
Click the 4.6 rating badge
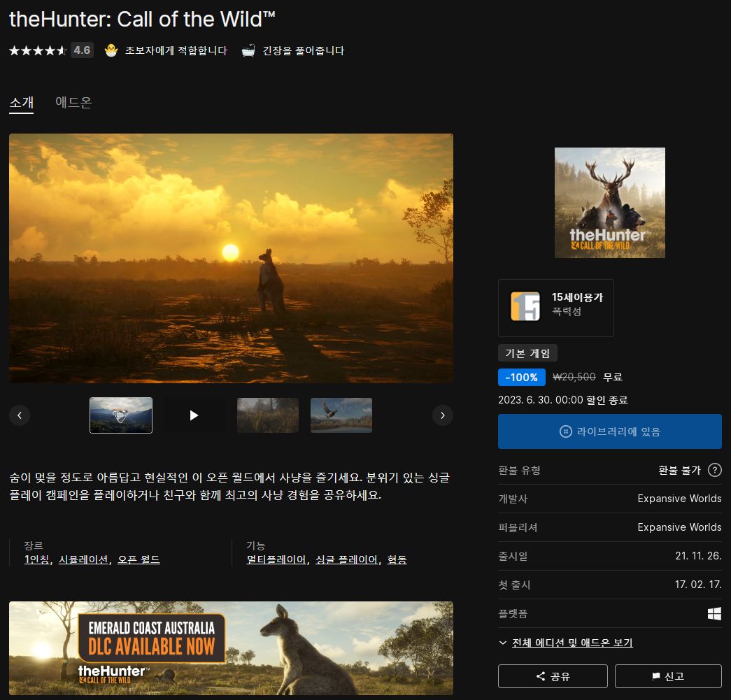pos(82,50)
